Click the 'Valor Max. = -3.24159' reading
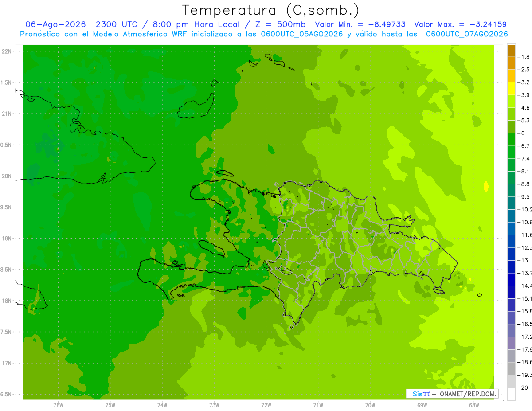The width and height of the screenshot is (532, 411). pos(460,24)
